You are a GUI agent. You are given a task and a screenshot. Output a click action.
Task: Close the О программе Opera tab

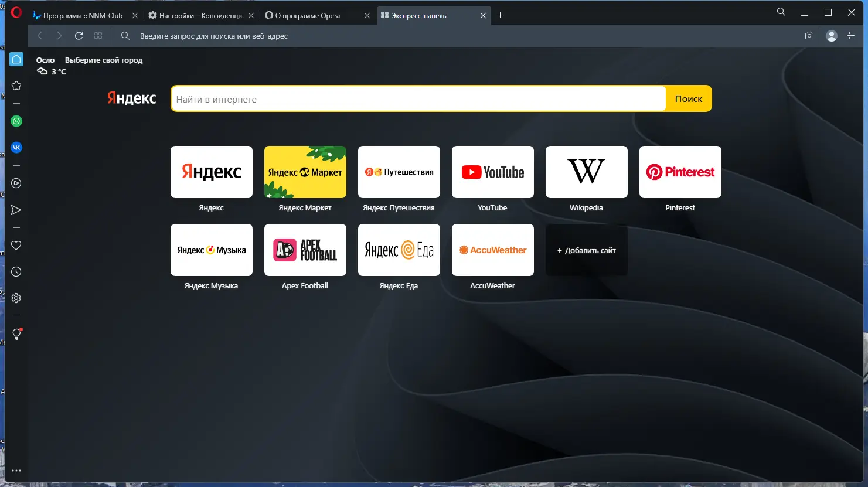[x=367, y=16]
